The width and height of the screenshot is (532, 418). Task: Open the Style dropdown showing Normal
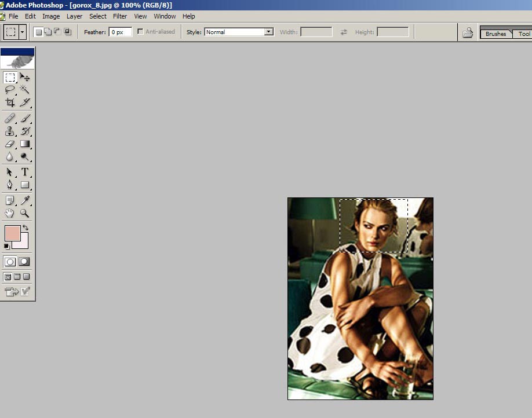coord(239,32)
